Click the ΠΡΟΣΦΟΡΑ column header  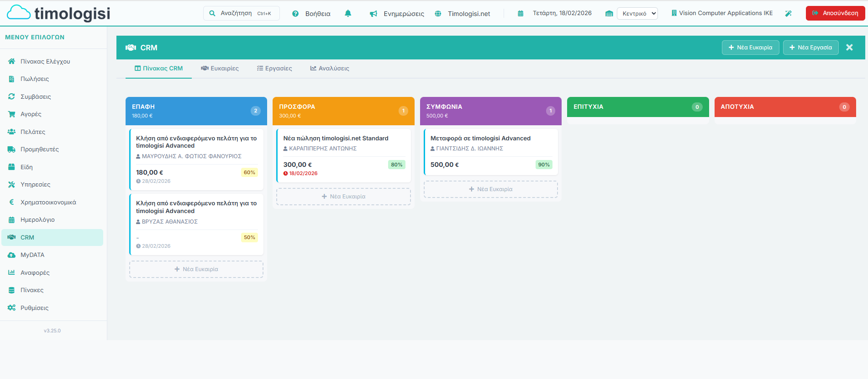tap(343, 111)
